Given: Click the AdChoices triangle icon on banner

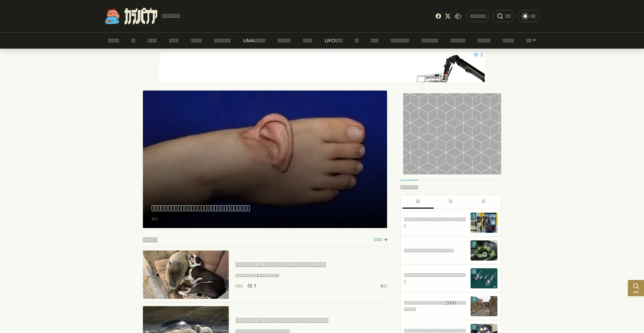Looking at the screenshot, I should [x=476, y=55].
